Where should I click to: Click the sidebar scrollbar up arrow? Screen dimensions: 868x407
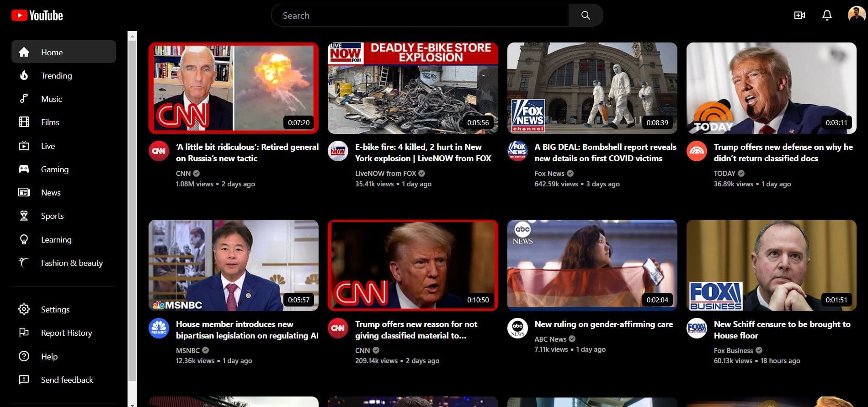[133, 36]
